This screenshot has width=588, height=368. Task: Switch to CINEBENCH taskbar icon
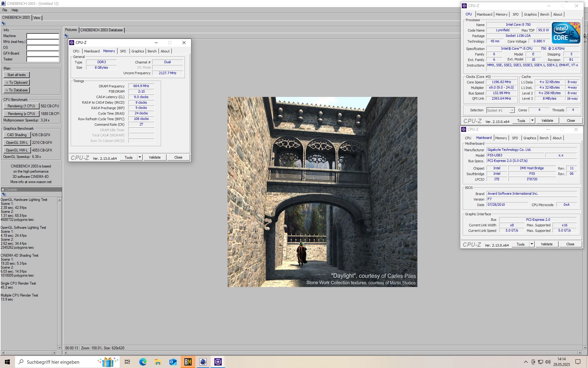[203, 362]
